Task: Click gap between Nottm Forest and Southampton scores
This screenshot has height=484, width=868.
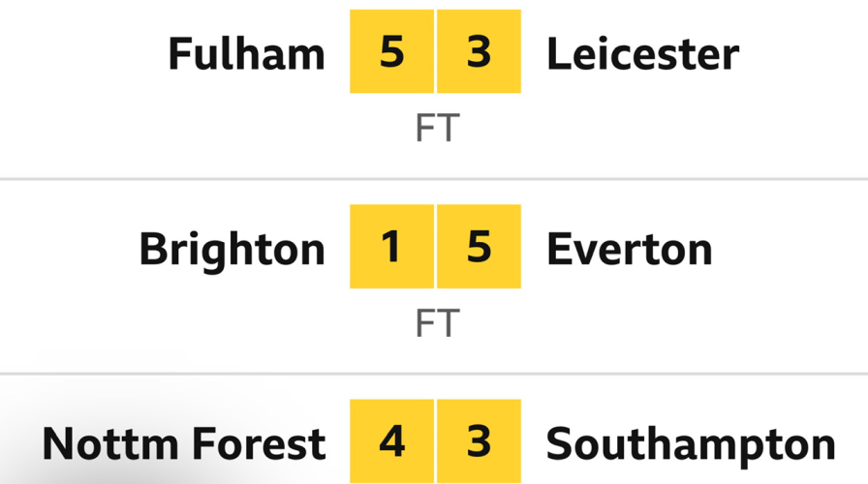Action: tap(435, 441)
